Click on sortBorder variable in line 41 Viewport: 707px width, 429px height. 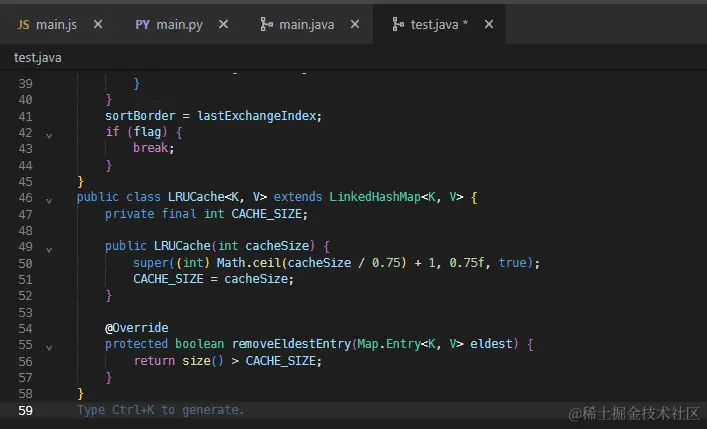[140, 116]
